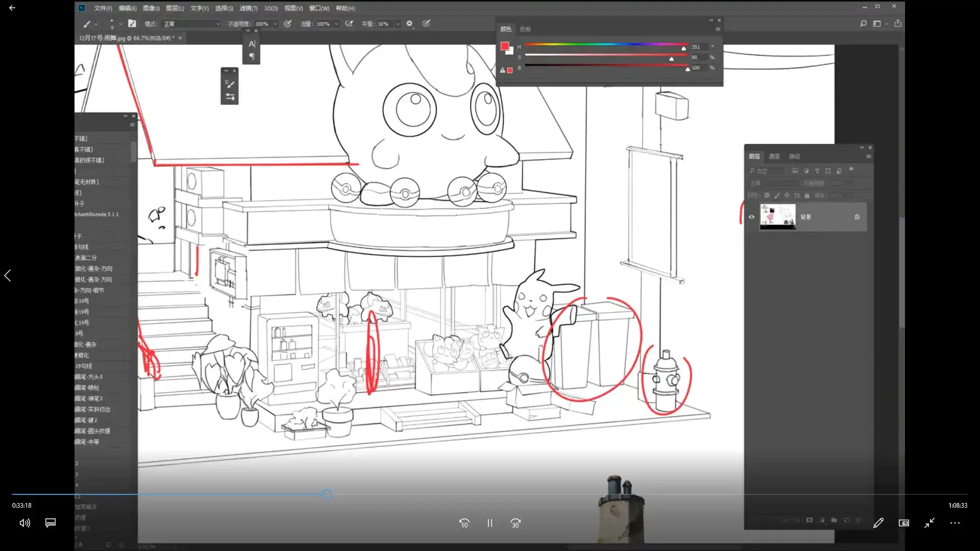Viewport: 980px width, 551px height.
Task: Expand the opacity 100% dropdown arrow
Action: tap(275, 24)
